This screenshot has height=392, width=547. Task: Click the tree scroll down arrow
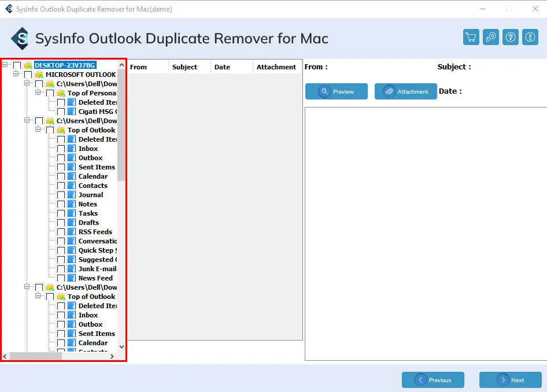click(121, 347)
